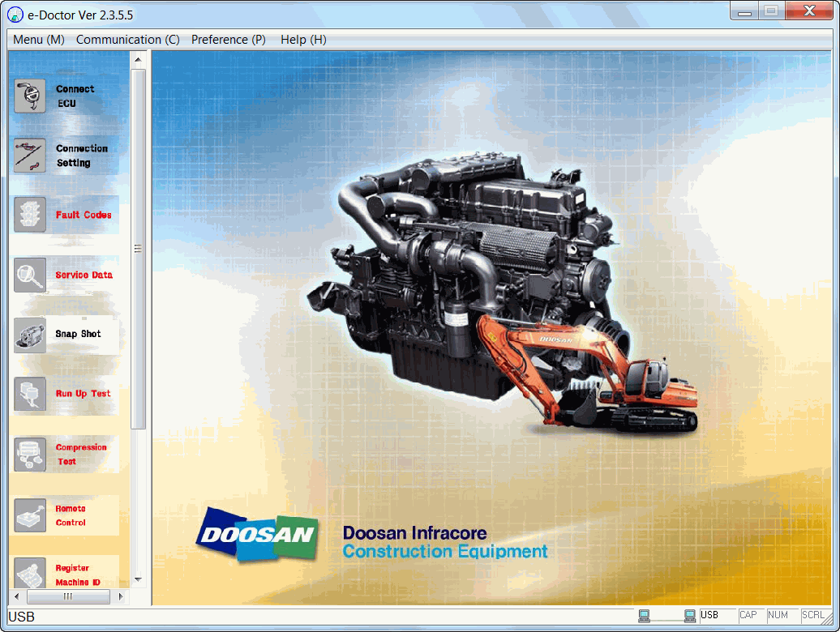Open the Menu (M) menu
The width and height of the screenshot is (840, 632).
coord(37,39)
